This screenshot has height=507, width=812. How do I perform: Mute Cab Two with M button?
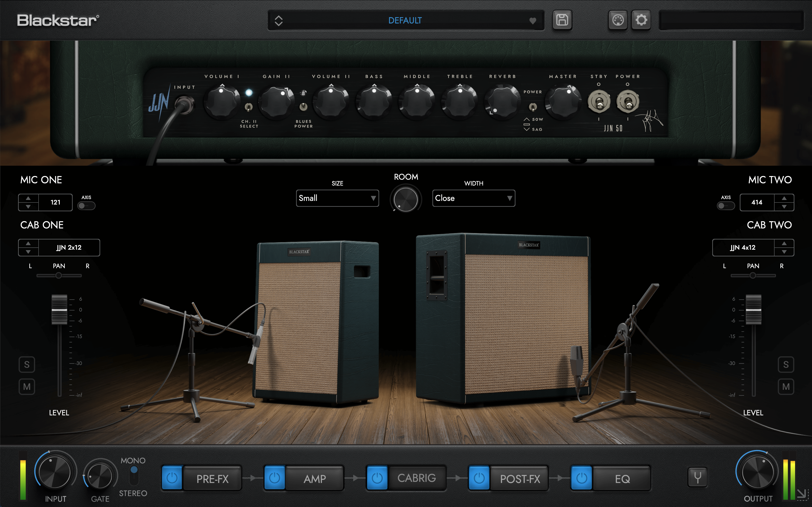point(786,387)
